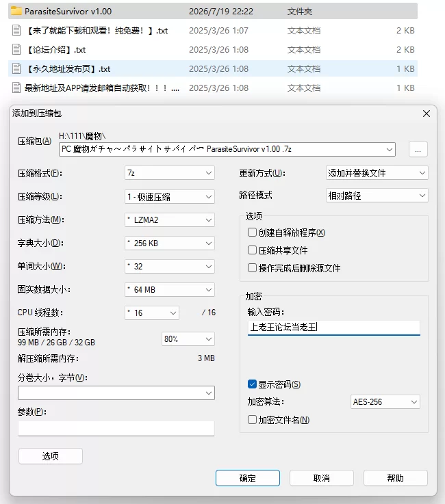Toggle 压缩共享文件 checkbox
The height and width of the screenshot is (504, 445).
[252, 250]
